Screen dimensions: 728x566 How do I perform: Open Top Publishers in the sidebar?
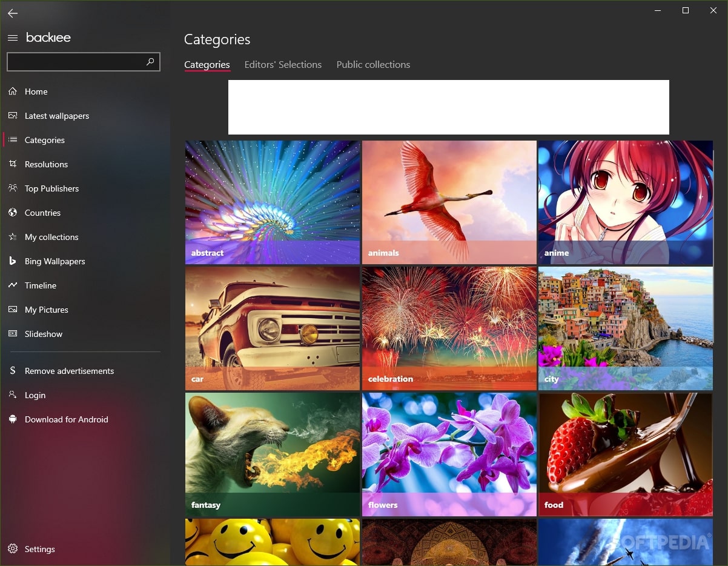(51, 188)
